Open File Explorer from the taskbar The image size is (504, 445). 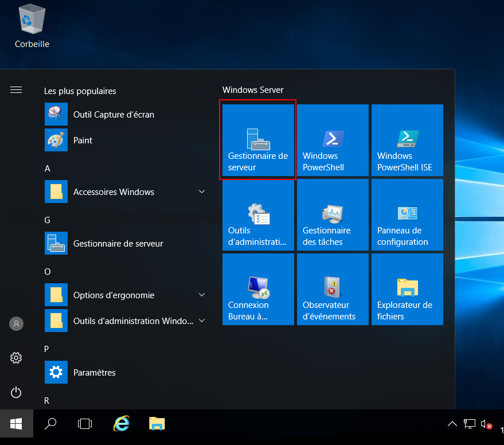pyautogui.click(x=157, y=423)
